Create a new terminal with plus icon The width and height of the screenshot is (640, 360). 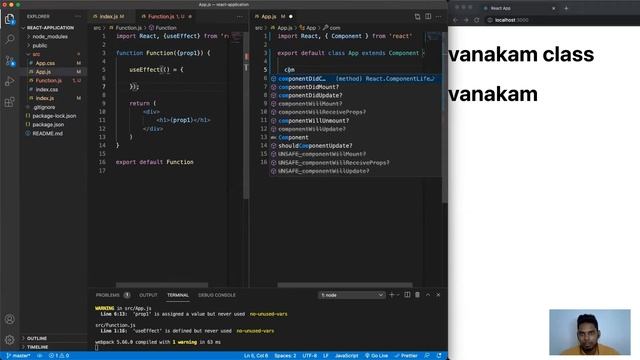coord(391,295)
